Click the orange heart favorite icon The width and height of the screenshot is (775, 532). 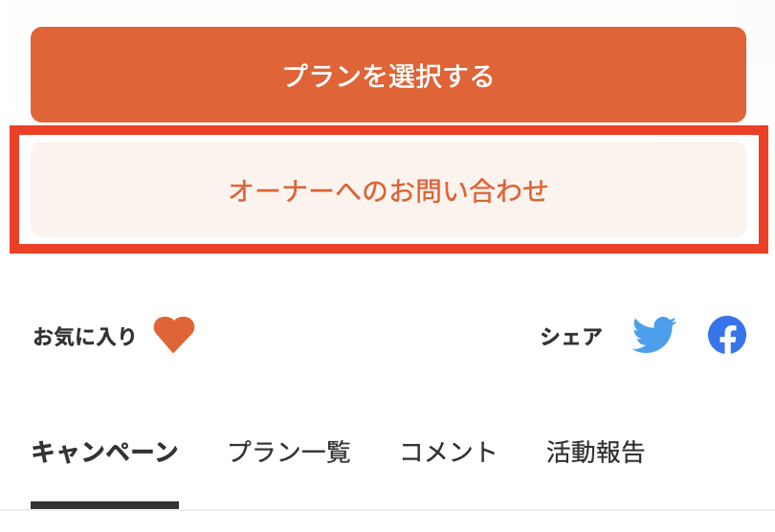pos(174,335)
